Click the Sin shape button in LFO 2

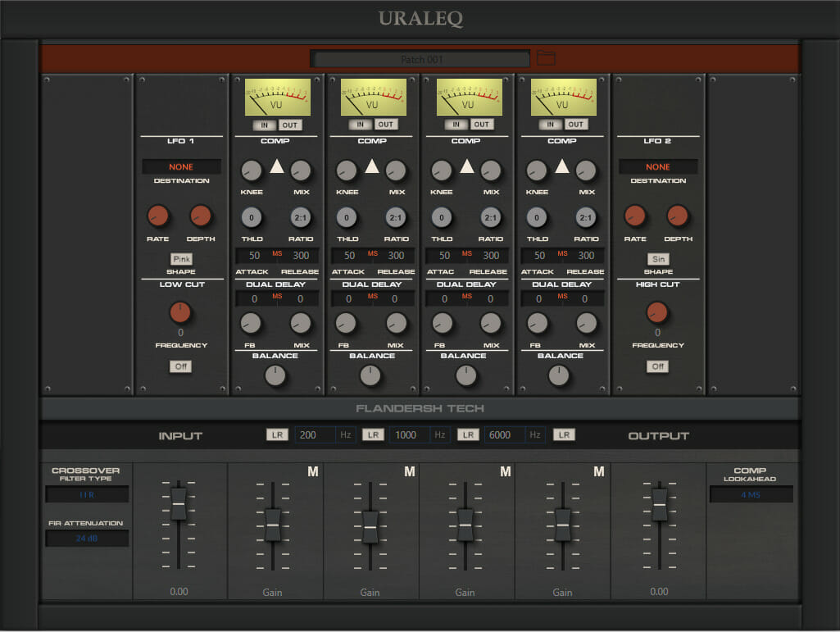658,259
